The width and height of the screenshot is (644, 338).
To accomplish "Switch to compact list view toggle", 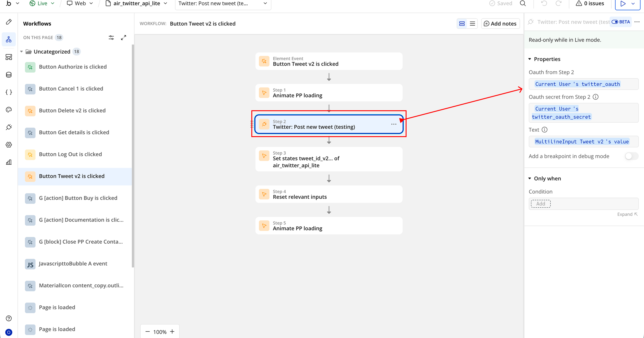I will click(472, 24).
